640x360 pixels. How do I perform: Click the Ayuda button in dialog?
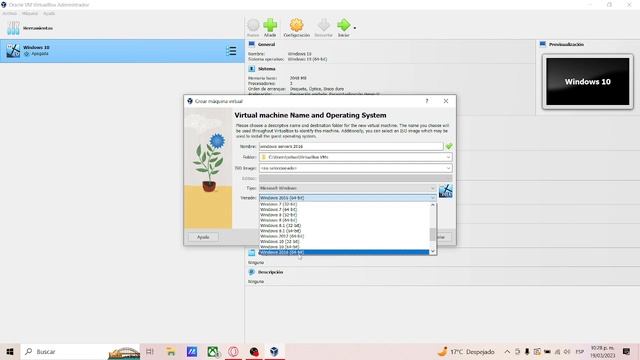[203, 237]
